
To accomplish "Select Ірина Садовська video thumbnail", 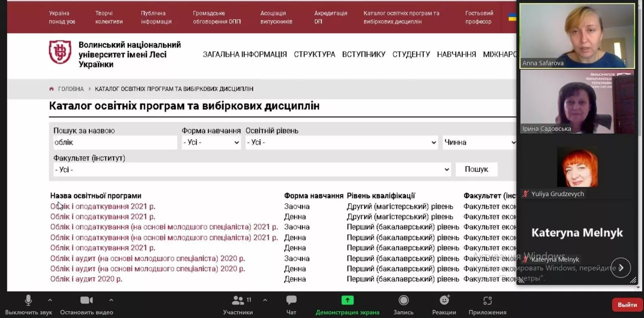I will click(x=577, y=102).
